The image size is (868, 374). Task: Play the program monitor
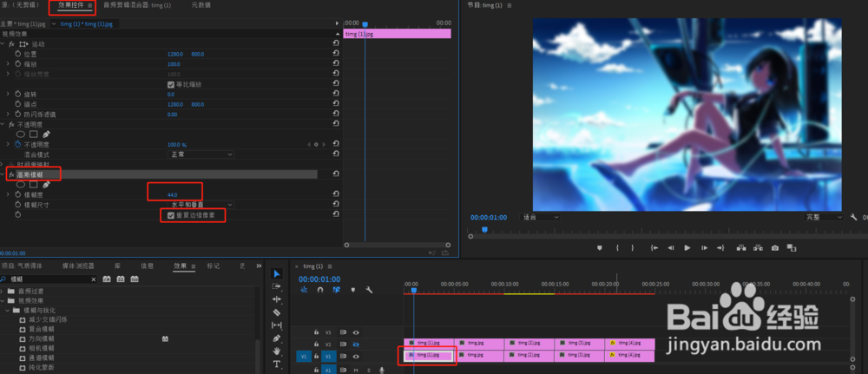[x=687, y=248]
